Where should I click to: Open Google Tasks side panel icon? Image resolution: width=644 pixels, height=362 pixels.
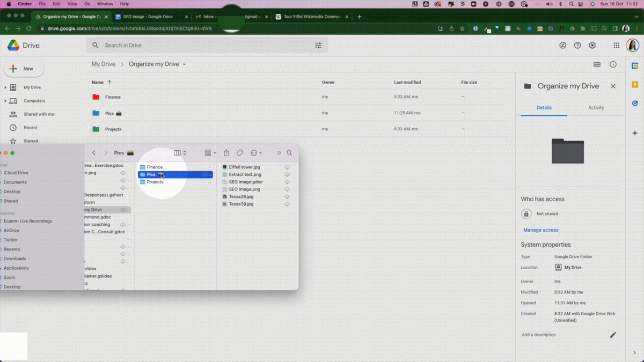pyautogui.click(x=635, y=104)
